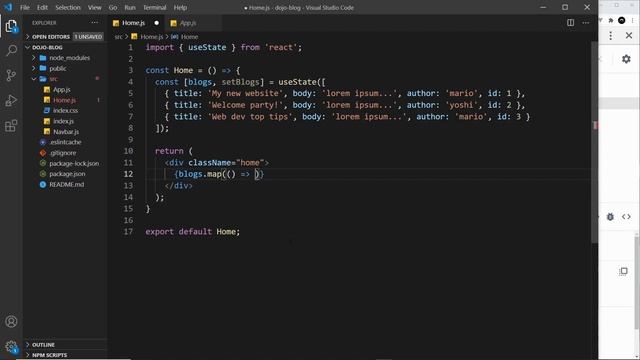Open Navbar.js in the file tree
Viewport: 640px width, 360px height.
coord(66,132)
